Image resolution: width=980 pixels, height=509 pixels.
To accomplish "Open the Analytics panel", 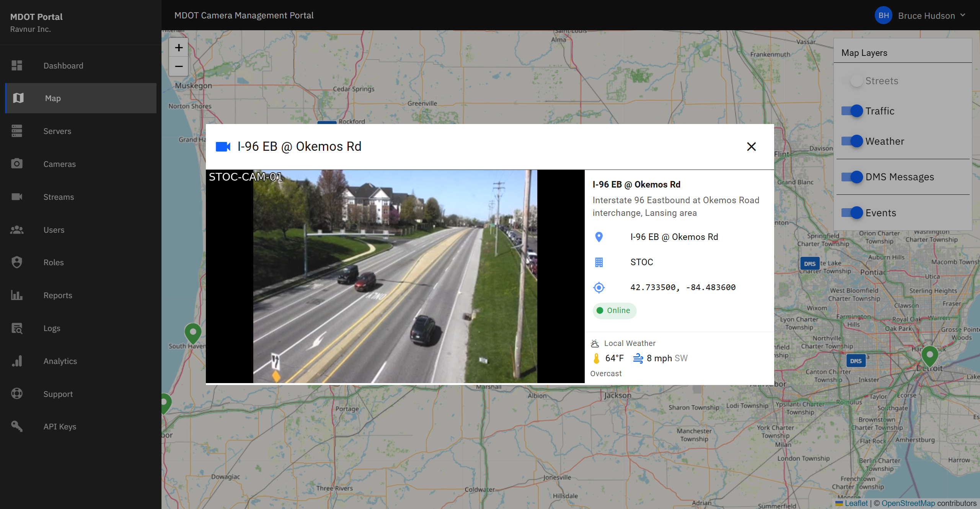I will [60, 361].
